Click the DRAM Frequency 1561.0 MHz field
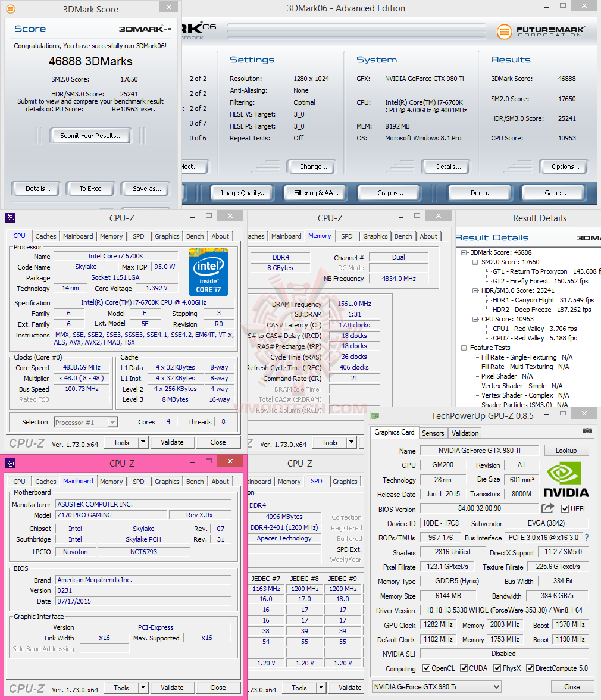Screen dimensions: 601x700 click(x=354, y=304)
